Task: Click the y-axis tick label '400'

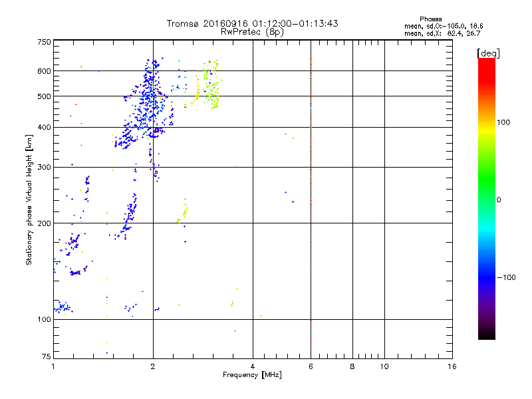Action: pyautogui.click(x=44, y=128)
